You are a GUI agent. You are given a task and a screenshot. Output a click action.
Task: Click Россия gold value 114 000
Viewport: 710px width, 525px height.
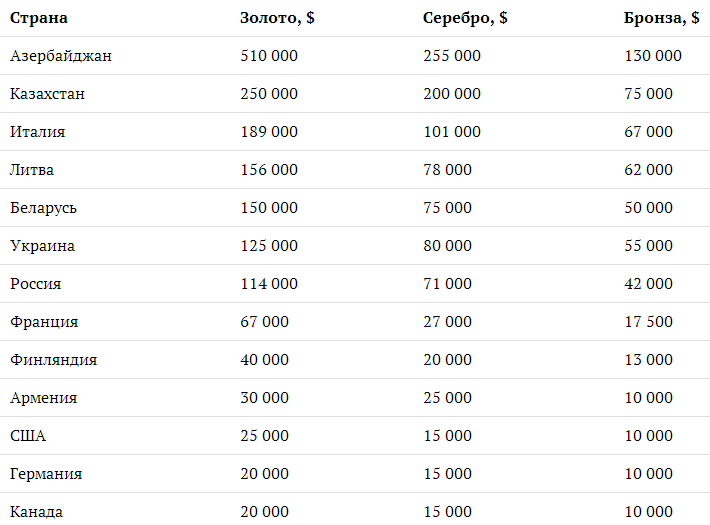coord(269,284)
